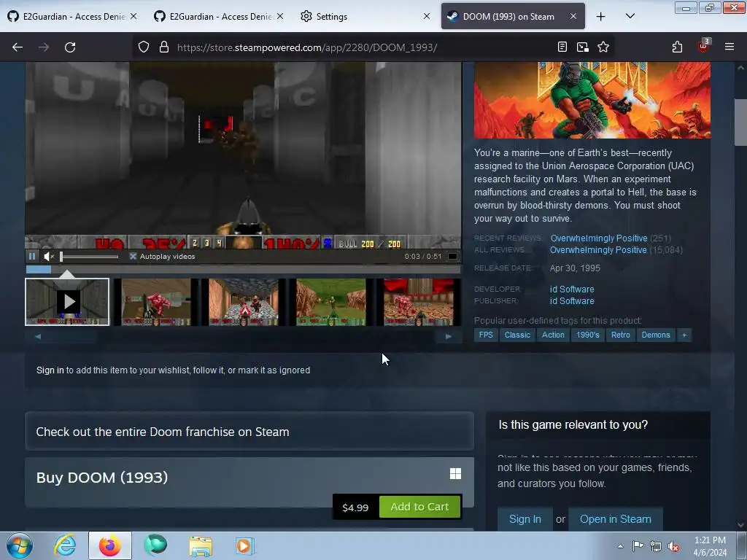Open the grey-floor corridor screenshot thumbnail
Image resolution: width=747 pixels, height=560 pixels.
tap(244, 302)
